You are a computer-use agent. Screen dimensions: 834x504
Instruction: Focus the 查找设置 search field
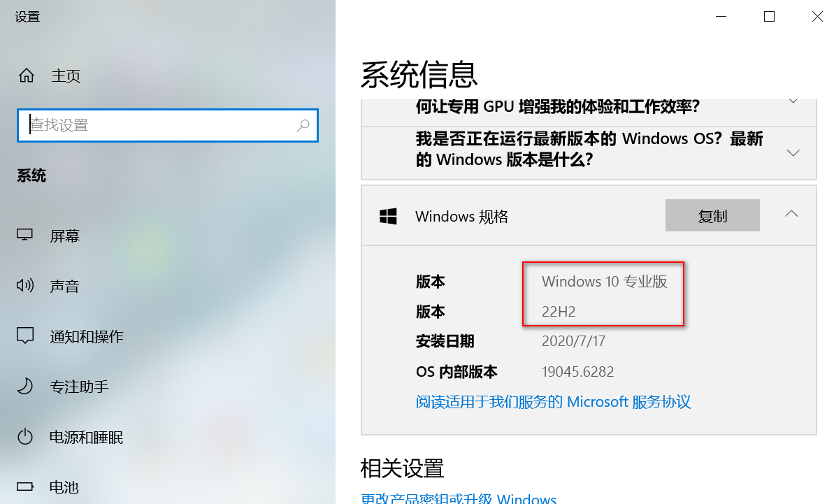168,125
